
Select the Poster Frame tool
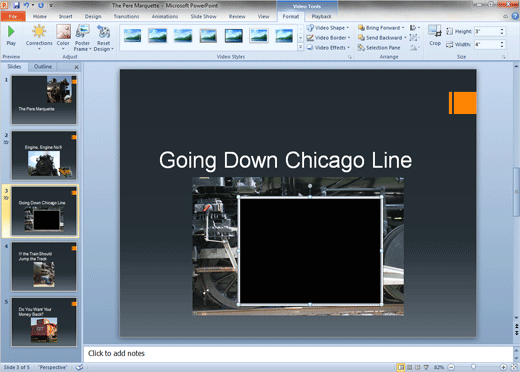[82, 37]
